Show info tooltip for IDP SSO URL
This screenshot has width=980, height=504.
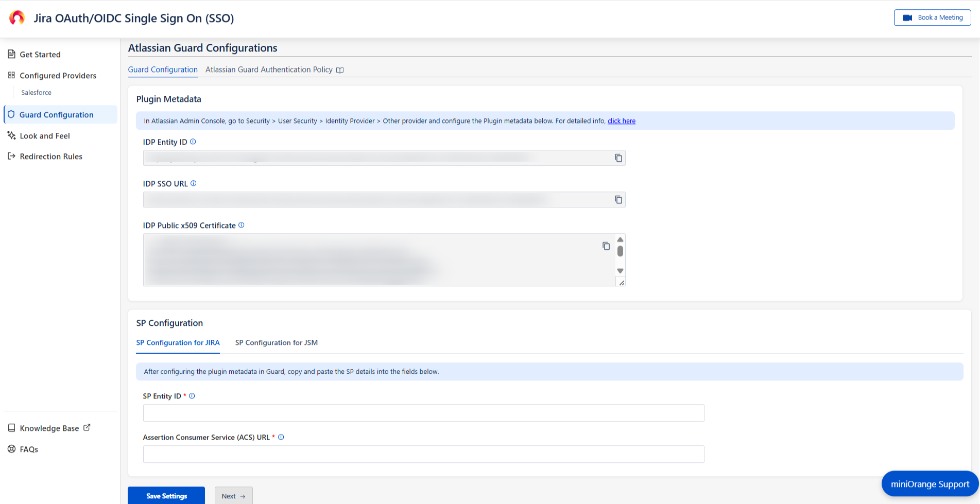click(x=194, y=183)
